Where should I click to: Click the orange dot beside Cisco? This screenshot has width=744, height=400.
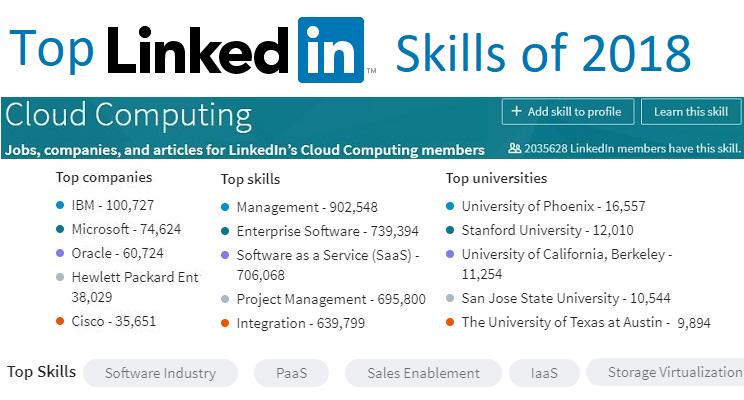(x=61, y=321)
